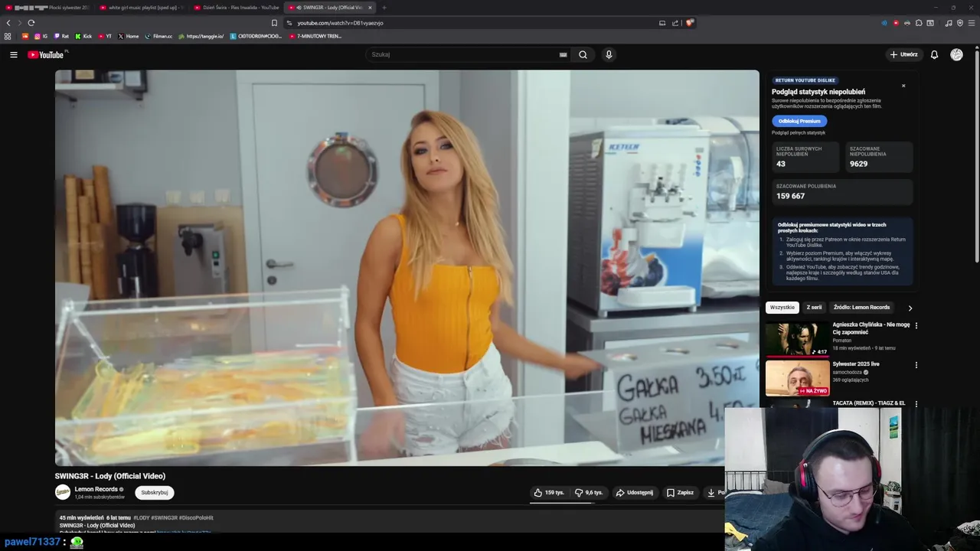
Task: Click the video player to pause
Action: click(407, 268)
